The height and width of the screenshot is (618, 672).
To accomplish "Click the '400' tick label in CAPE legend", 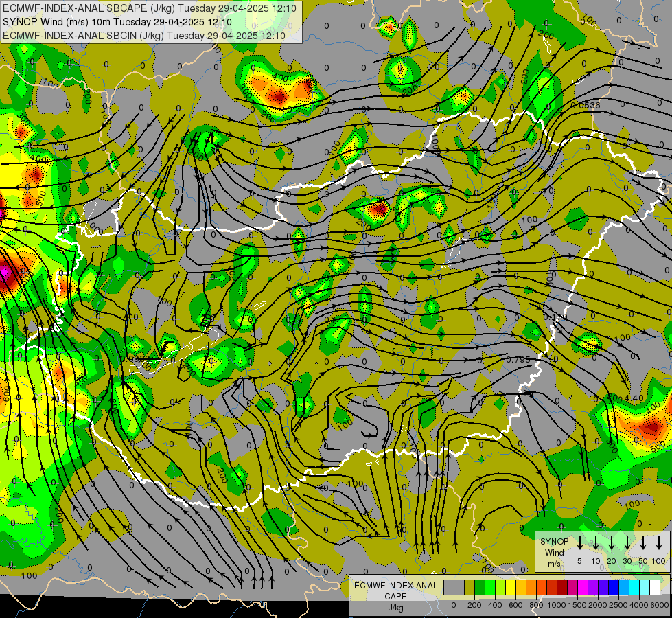I will tap(495, 605).
